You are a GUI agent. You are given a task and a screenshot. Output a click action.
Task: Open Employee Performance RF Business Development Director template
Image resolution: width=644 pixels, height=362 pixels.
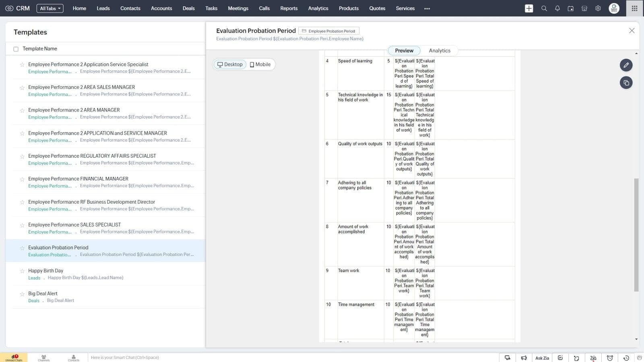coord(91,202)
